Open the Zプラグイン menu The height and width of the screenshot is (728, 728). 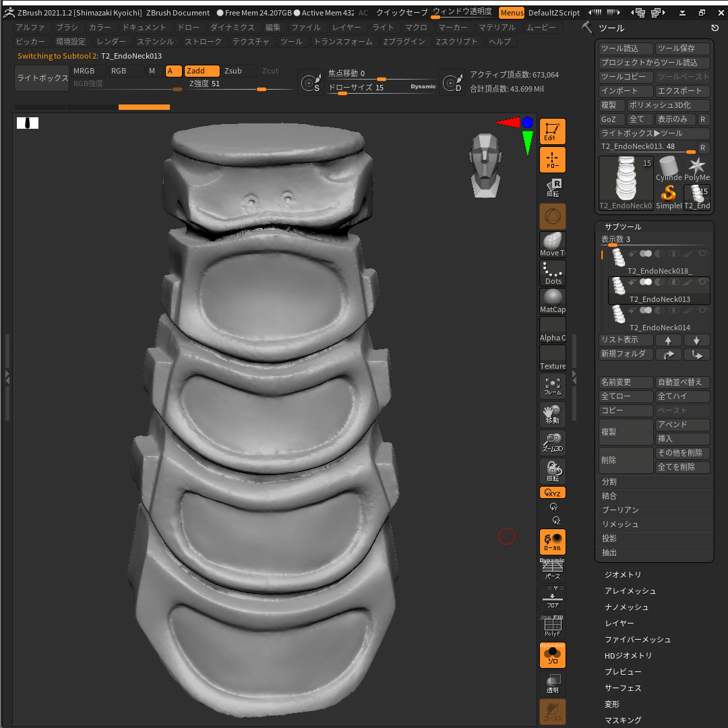coord(404,42)
